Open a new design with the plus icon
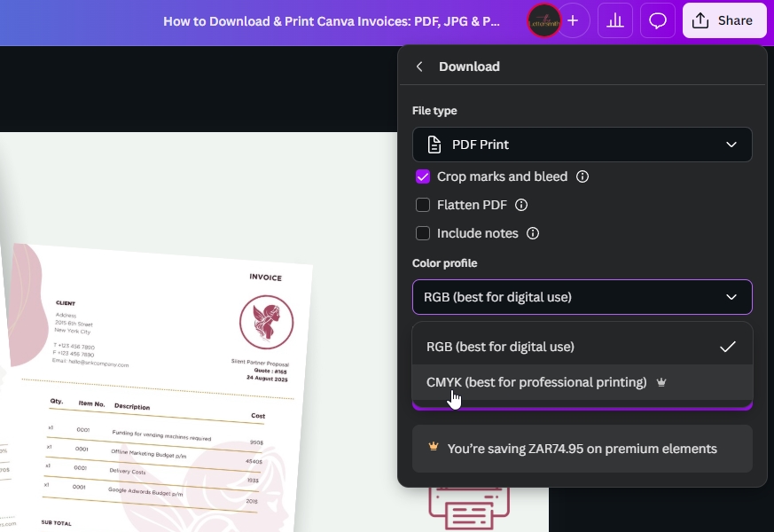Viewport: 774px width, 532px height. pyautogui.click(x=573, y=20)
